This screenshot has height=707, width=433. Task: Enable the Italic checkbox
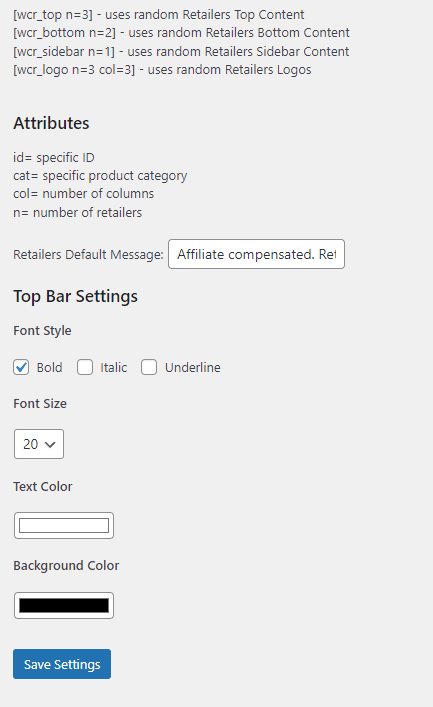[x=85, y=367]
